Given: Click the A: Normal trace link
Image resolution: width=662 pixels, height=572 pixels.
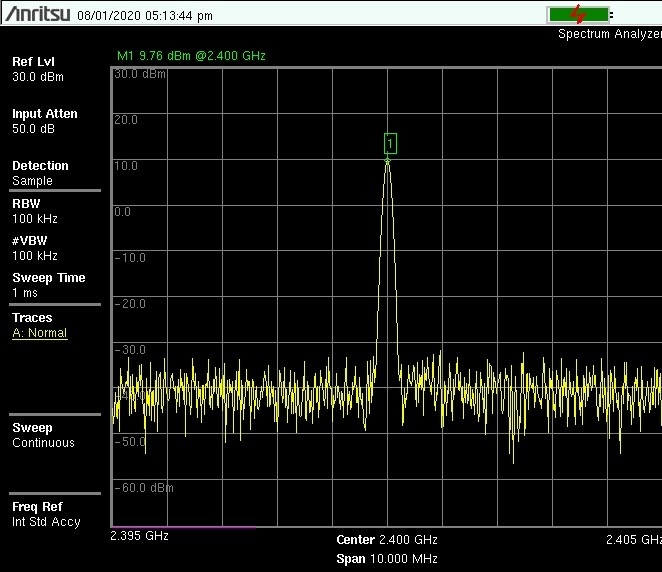Looking at the screenshot, I should click(39, 333).
